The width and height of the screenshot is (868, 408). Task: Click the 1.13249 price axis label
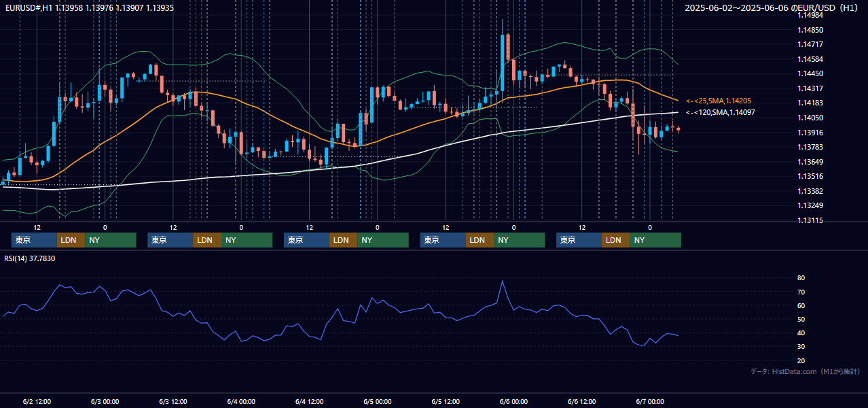[810, 205]
